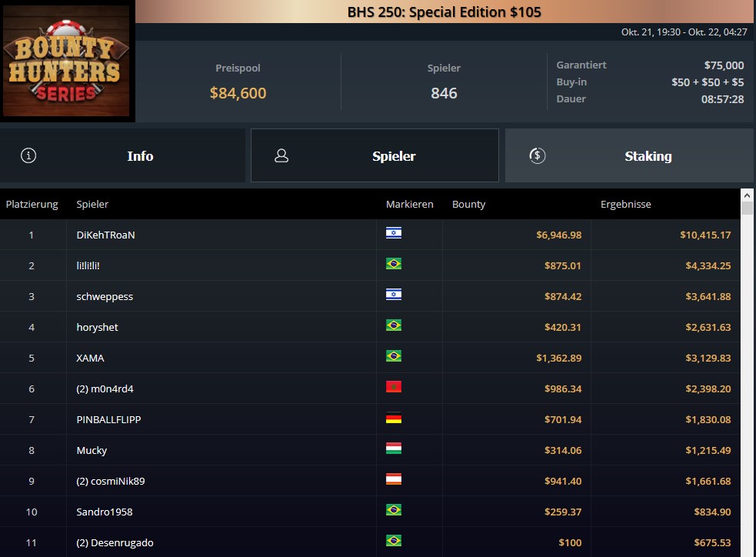Image resolution: width=756 pixels, height=557 pixels.
Task: Click Brazil flag for Sandro1958
Action: pyautogui.click(x=394, y=510)
